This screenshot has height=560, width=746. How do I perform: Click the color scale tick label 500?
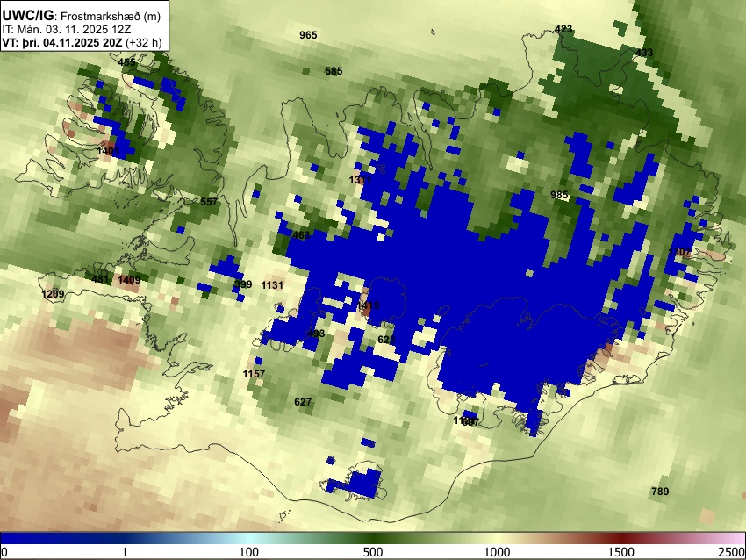[372, 552]
